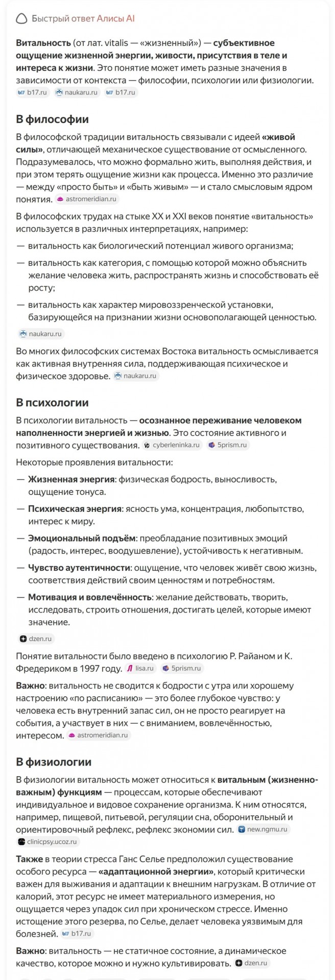Image resolution: width=335 pixels, height=980 pixels.
Task: Click the clinicpsy.ucoz.ru source icon
Action: (x=21, y=842)
